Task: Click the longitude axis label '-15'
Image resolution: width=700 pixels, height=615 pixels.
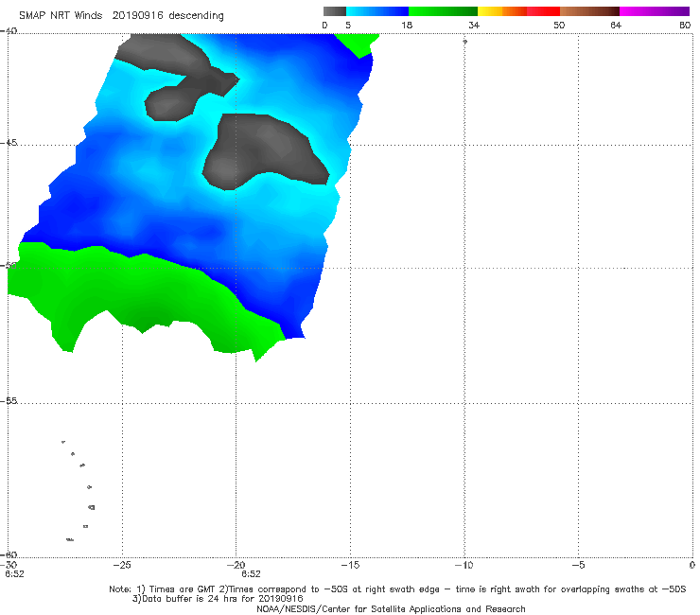Action: click(x=350, y=565)
